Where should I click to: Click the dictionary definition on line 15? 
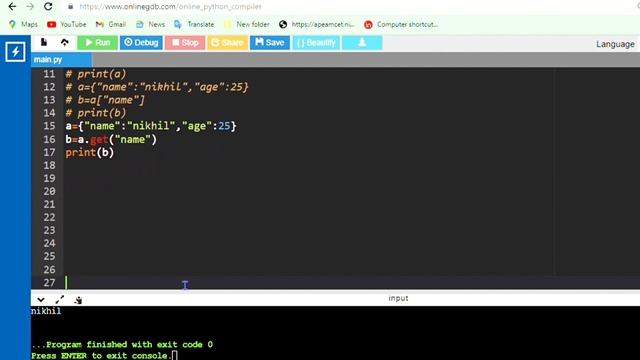[151, 126]
